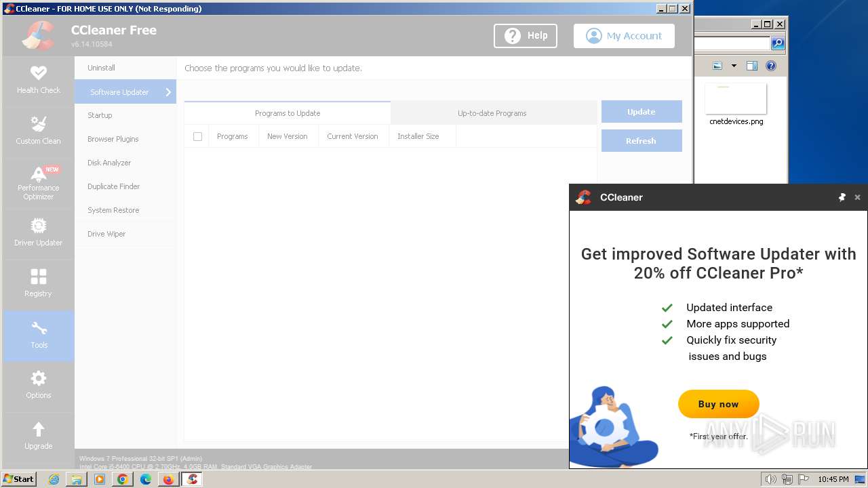The image size is (868, 488).
Task: Select Drive Wiper tool
Action: click(x=125, y=234)
